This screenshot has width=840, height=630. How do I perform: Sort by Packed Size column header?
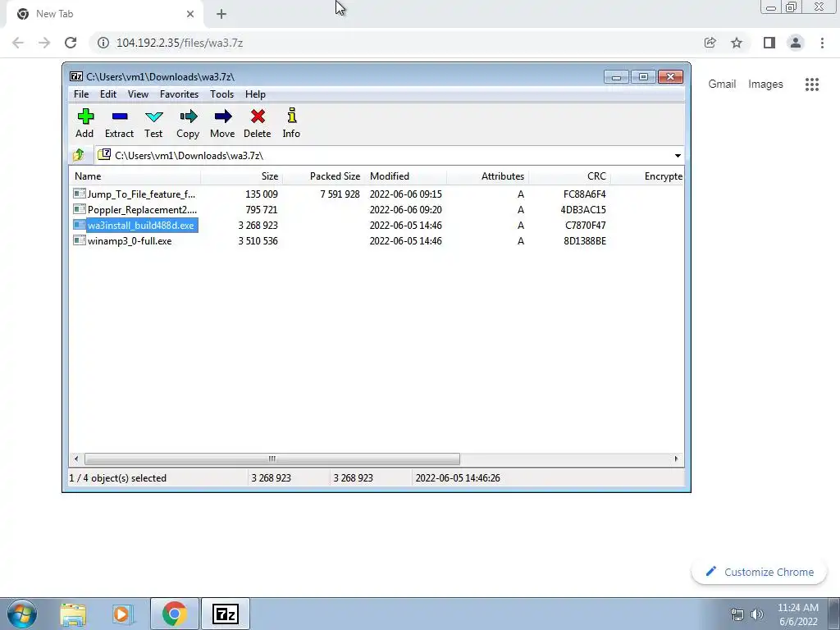point(323,176)
